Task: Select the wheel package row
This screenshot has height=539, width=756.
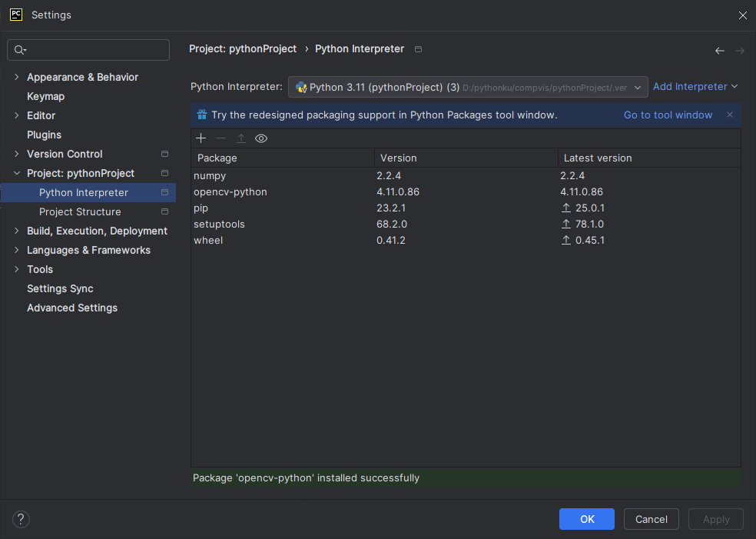Action: pos(466,241)
